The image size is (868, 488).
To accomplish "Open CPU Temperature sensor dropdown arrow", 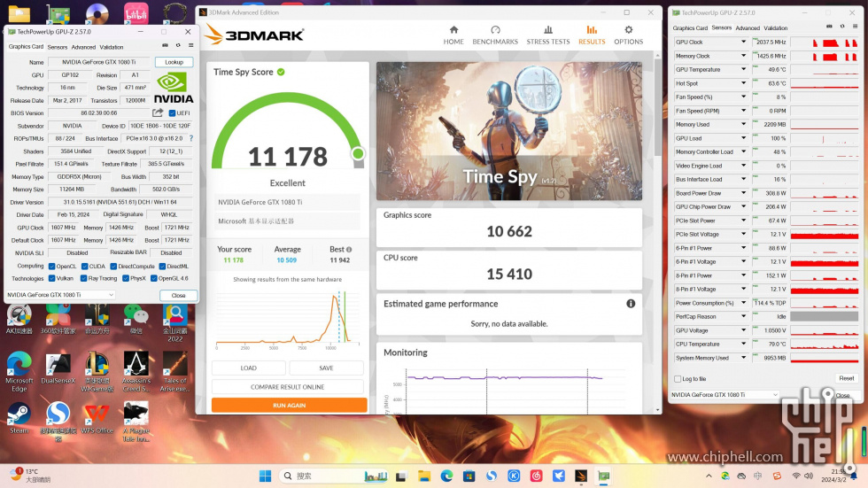I will [743, 345].
